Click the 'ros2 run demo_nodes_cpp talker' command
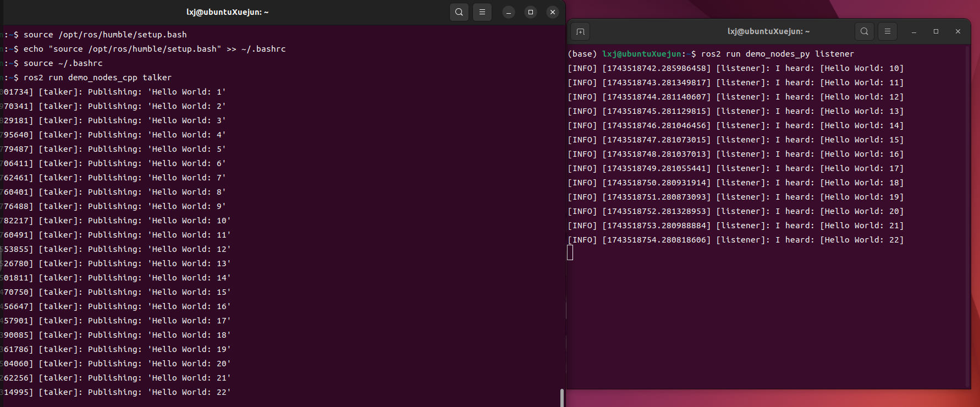The image size is (980, 407). (97, 78)
